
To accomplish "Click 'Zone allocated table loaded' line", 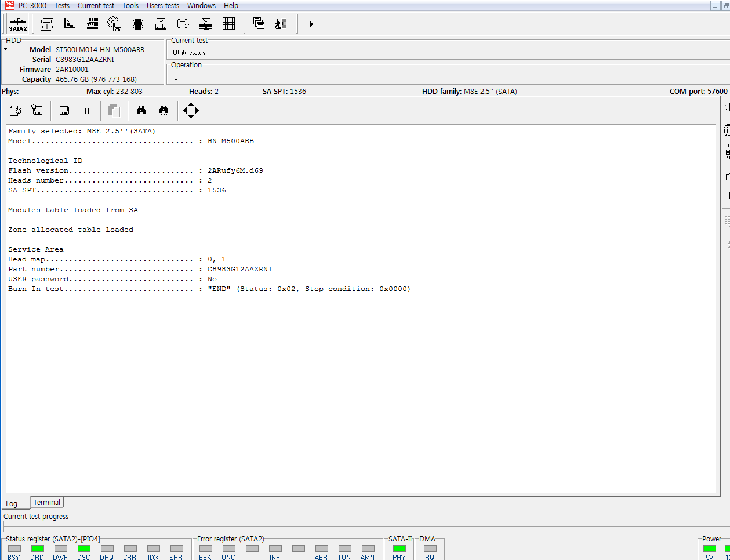I will pyautogui.click(x=71, y=230).
